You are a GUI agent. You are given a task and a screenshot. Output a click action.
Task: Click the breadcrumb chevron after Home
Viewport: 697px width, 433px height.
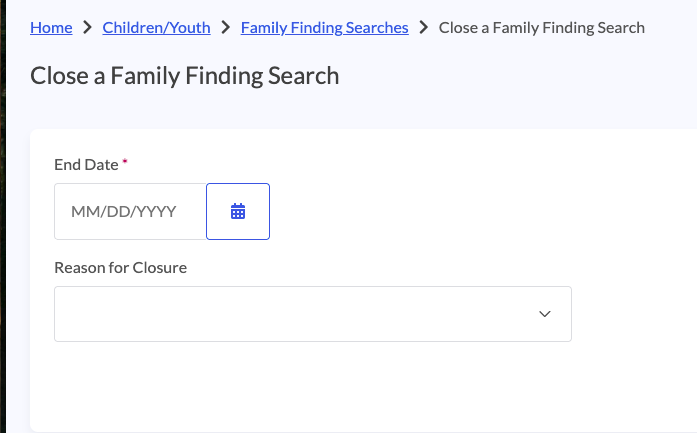[x=88, y=27]
